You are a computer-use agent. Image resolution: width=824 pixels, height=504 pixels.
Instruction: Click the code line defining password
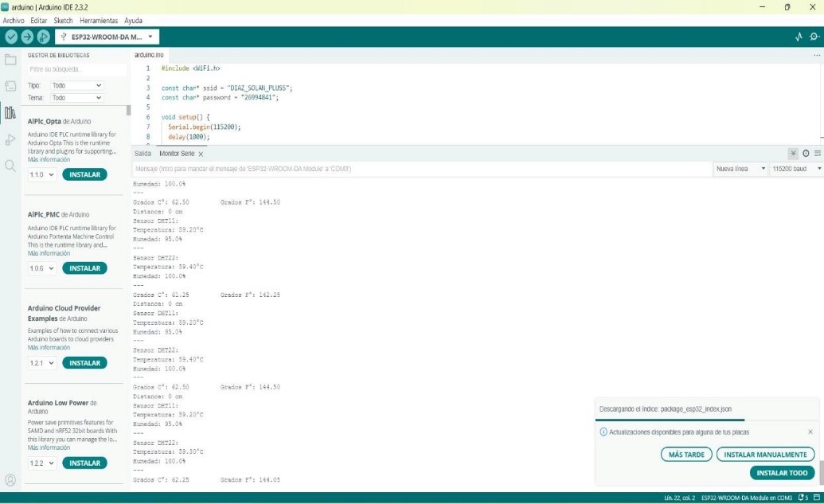point(220,98)
